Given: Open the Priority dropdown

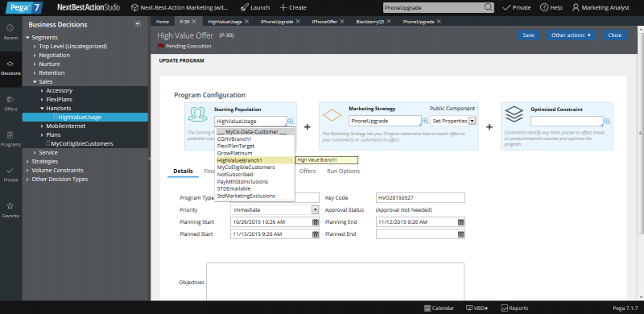Looking at the screenshot, I should 275,209.
